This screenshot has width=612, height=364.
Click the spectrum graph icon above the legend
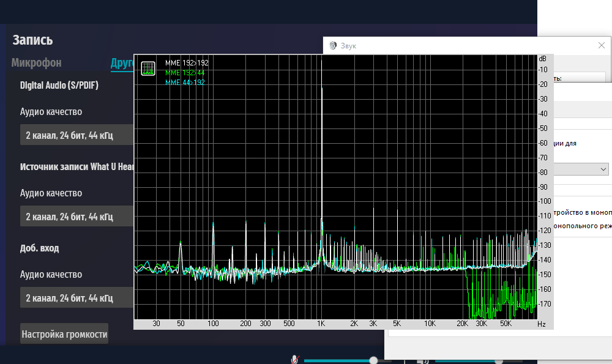tap(147, 69)
